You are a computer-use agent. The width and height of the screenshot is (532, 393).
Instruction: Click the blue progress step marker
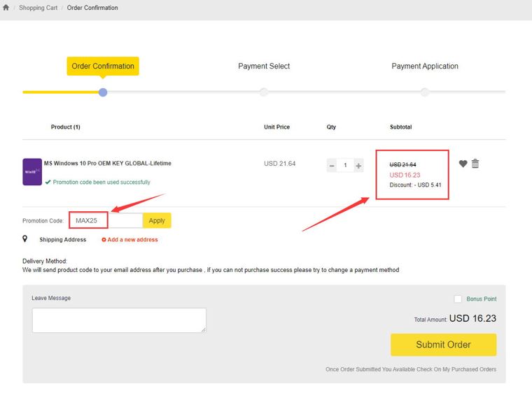tap(103, 92)
